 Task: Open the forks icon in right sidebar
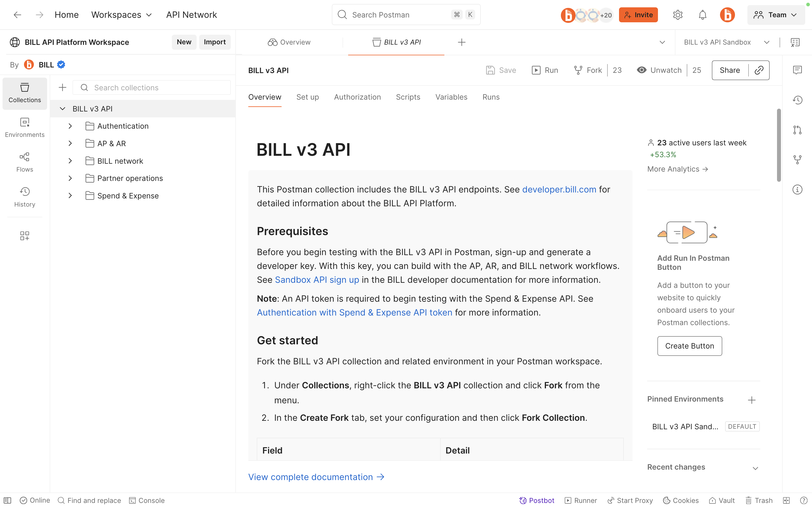[x=797, y=159]
